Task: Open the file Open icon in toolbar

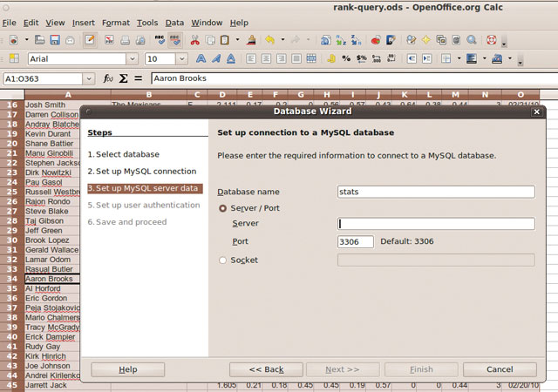Action: click(x=39, y=40)
